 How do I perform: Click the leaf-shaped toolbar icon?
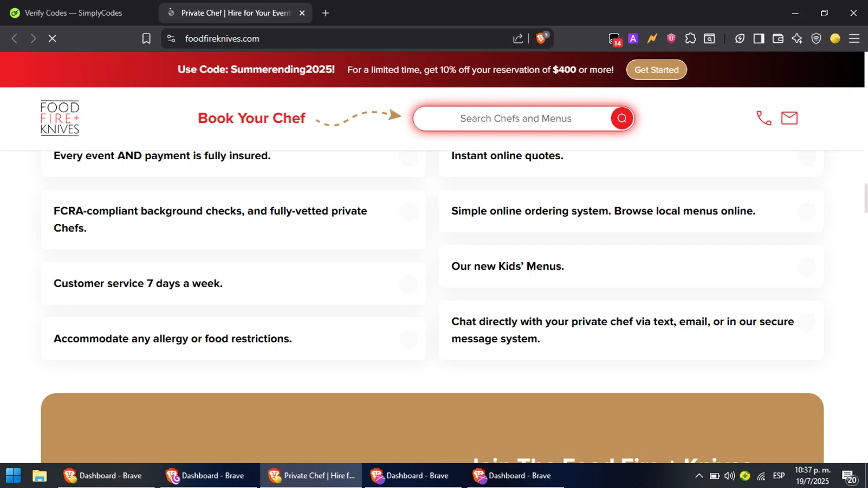[x=740, y=38]
